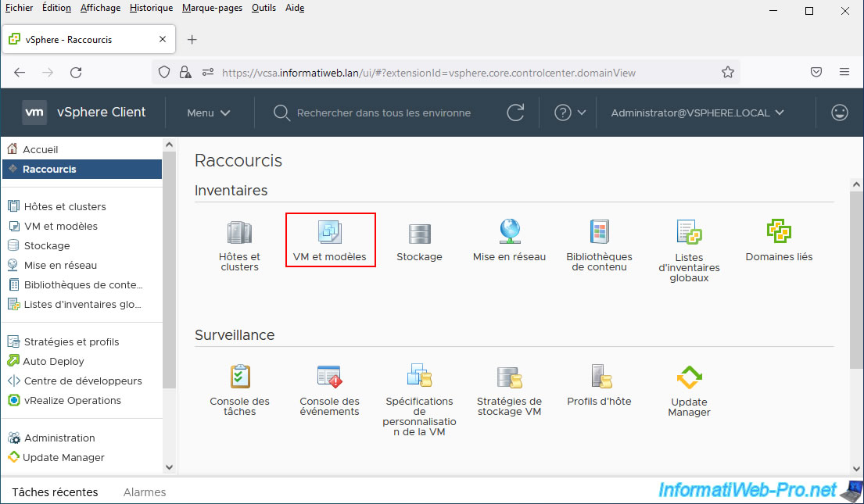Open the Outils menu
This screenshot has width=864, height=504.
(264, 8)
